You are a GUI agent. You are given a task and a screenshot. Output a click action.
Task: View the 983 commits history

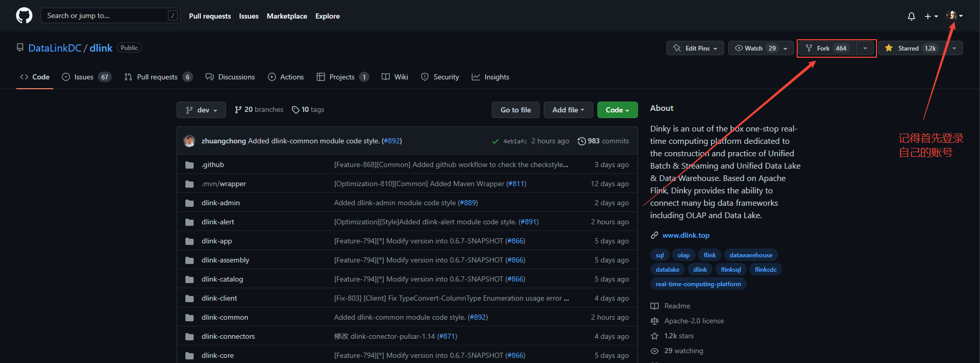pyautogui.click(x=603, y=141)
